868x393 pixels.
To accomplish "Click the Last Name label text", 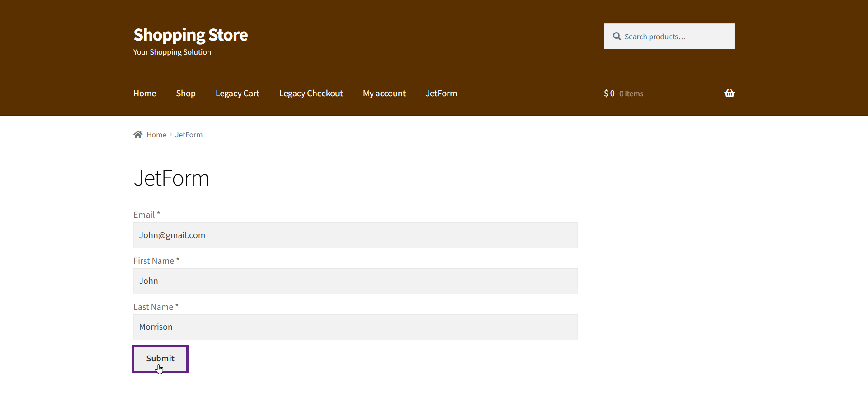I will (x=153, y=307).
